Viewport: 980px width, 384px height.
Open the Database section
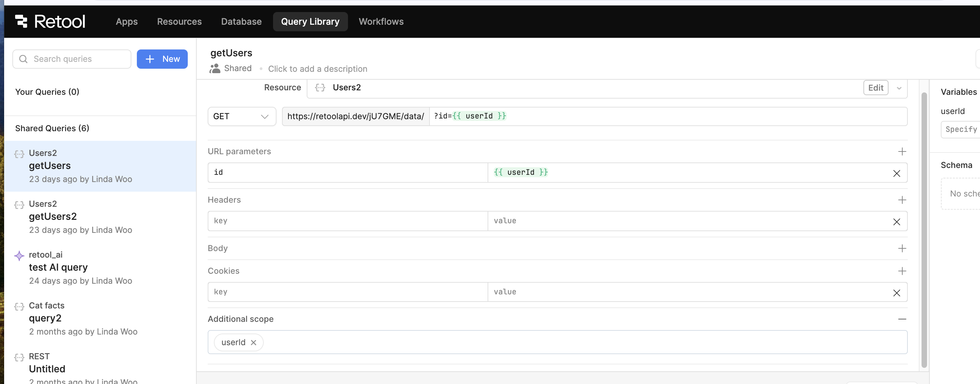[x=241, y=21]
